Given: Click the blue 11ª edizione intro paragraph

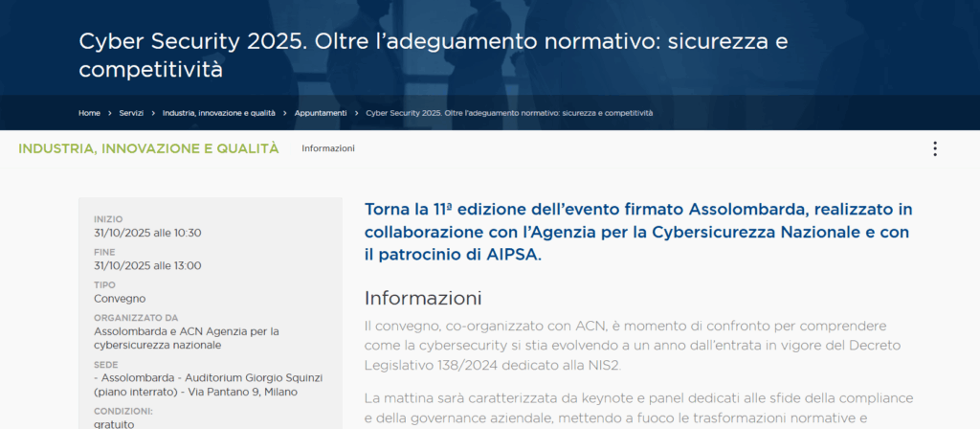Looking at the screenshot, I should (638, 231).
